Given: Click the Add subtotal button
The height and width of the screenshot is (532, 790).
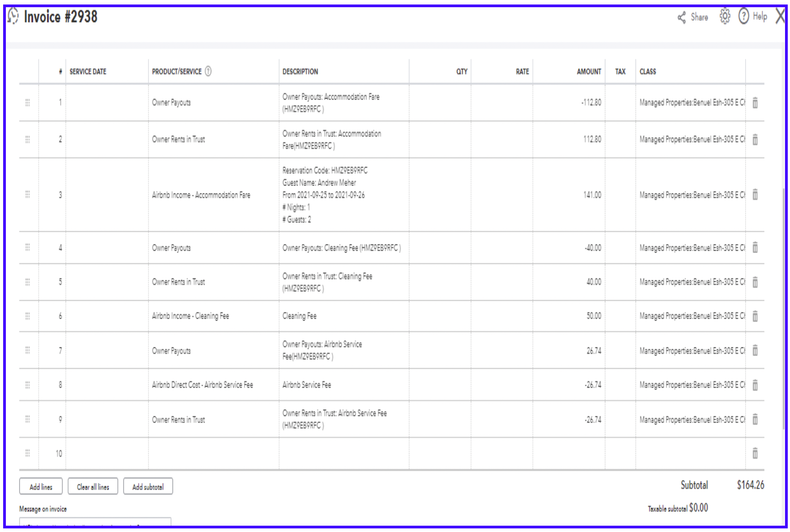Looking at the screenshot, I should click(x=148, y=487).
